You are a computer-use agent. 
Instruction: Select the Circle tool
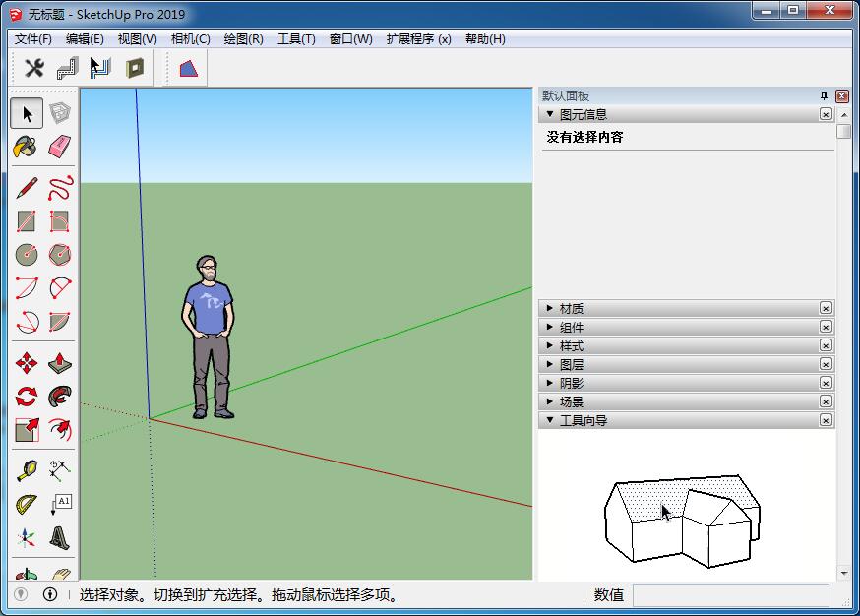[27, 255]
